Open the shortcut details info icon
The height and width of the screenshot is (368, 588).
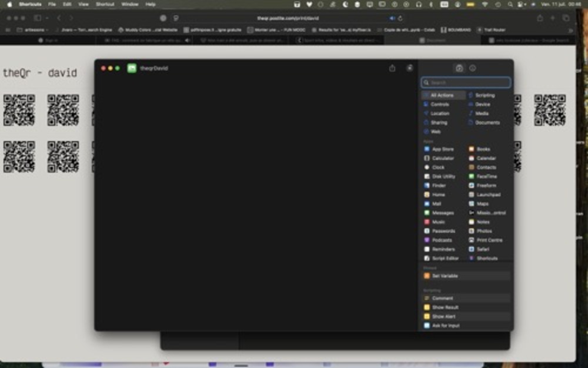click(x=473, y=68)
